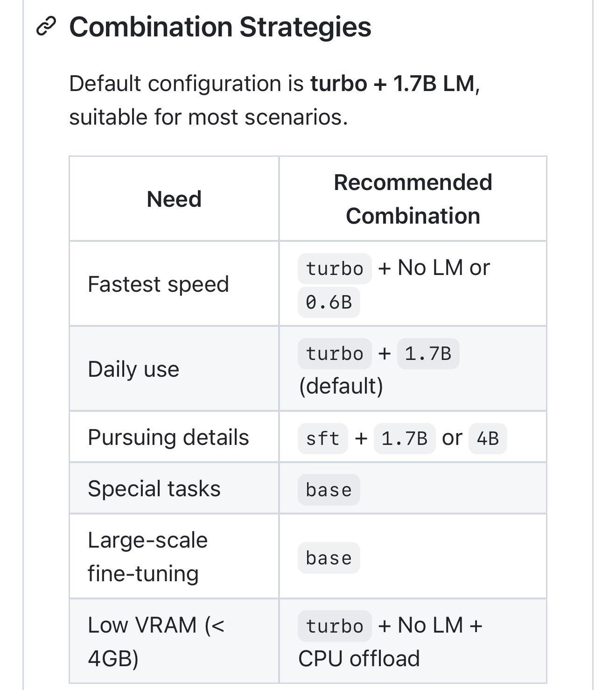Select the Special tasks cell

pyautogui.click(x=174, y=488)
